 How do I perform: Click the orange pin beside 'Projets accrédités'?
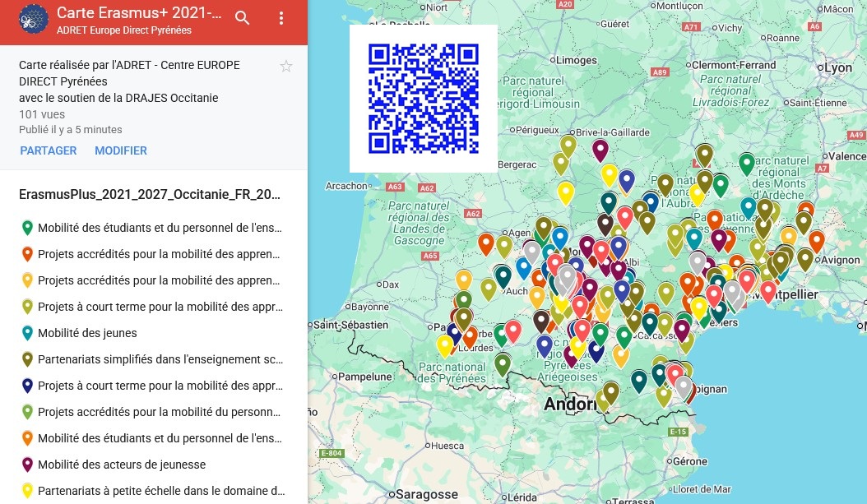27,254
